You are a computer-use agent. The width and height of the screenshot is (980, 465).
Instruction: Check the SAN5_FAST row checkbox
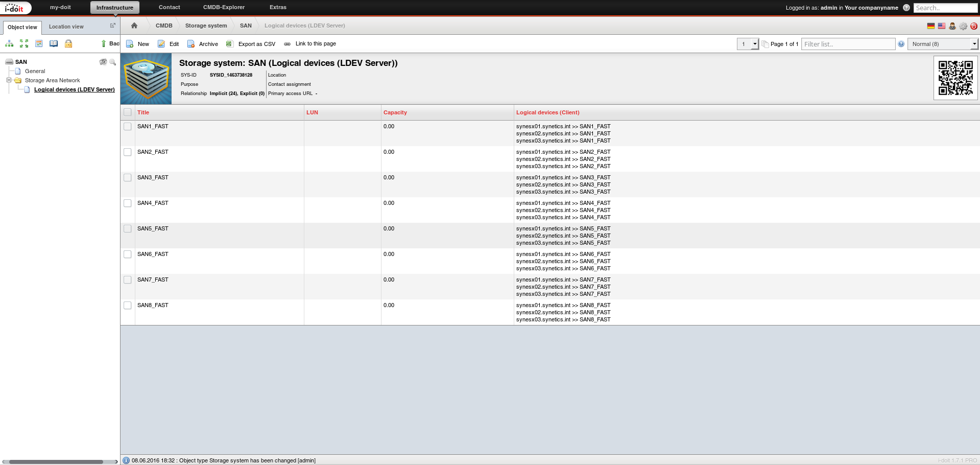[128, 228]
